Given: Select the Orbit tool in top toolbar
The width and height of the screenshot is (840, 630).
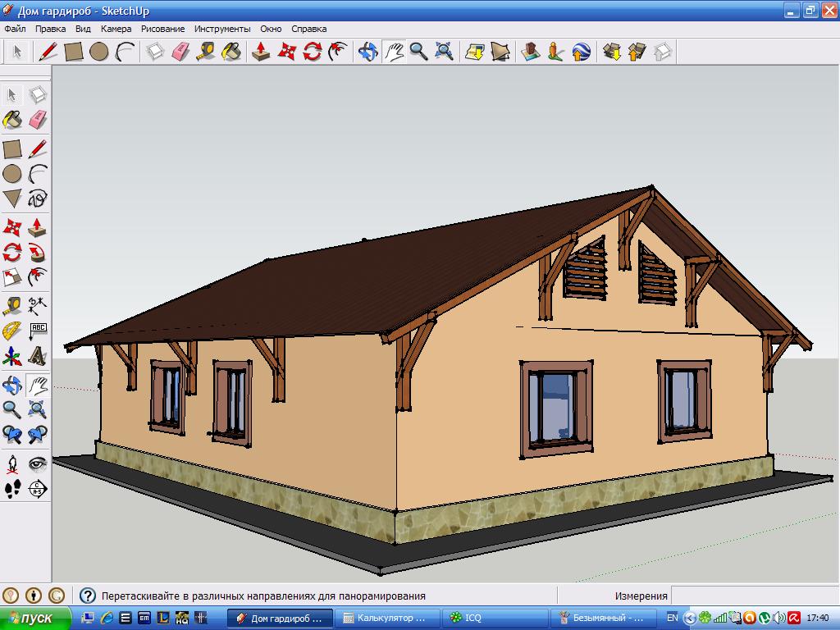Looking at the screenshot, I should click(x=368, y=52).
